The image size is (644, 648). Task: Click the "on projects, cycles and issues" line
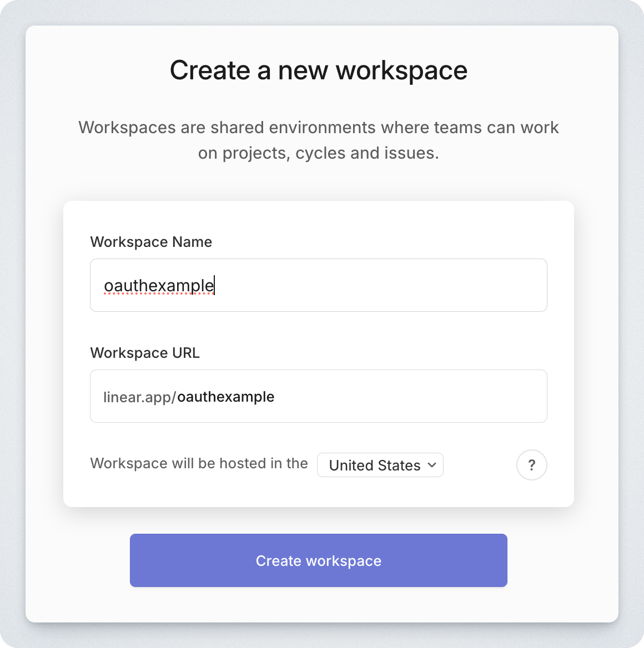[x=318, y=153]
